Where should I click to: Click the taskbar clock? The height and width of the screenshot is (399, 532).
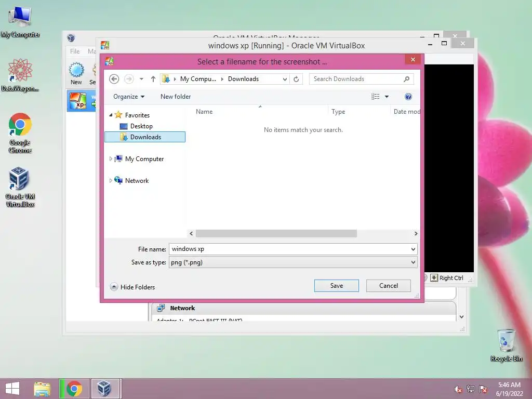click(x=509, y=389)
